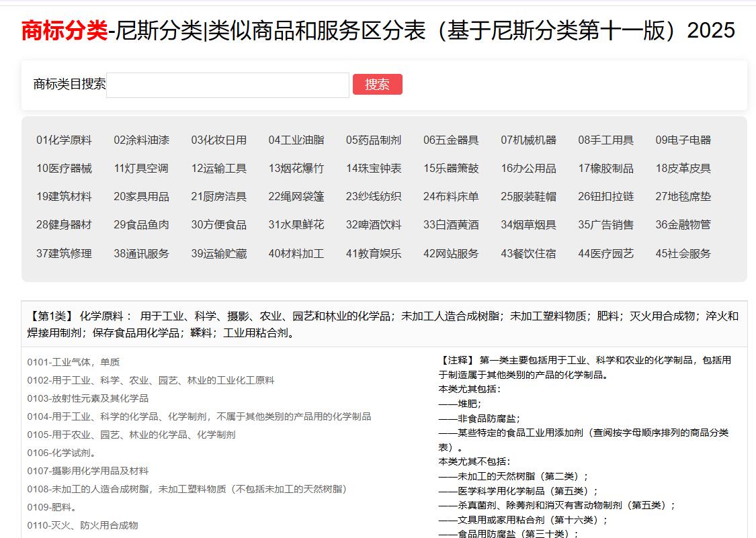This screenshot has width=756, height=538.
Task: Open category 31水果鲜花
Action: coord(296,224)
